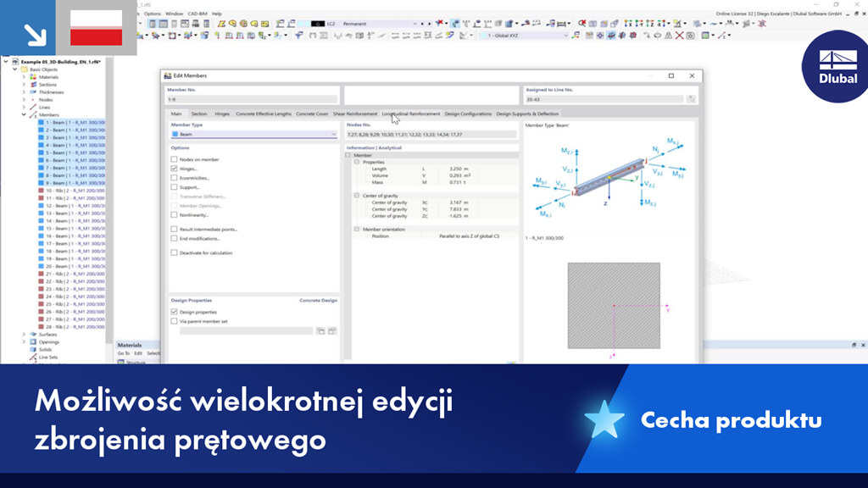Screen dimensions: 868x488
Task: Check Result intermediate points option
Action: tap(174, 229)
